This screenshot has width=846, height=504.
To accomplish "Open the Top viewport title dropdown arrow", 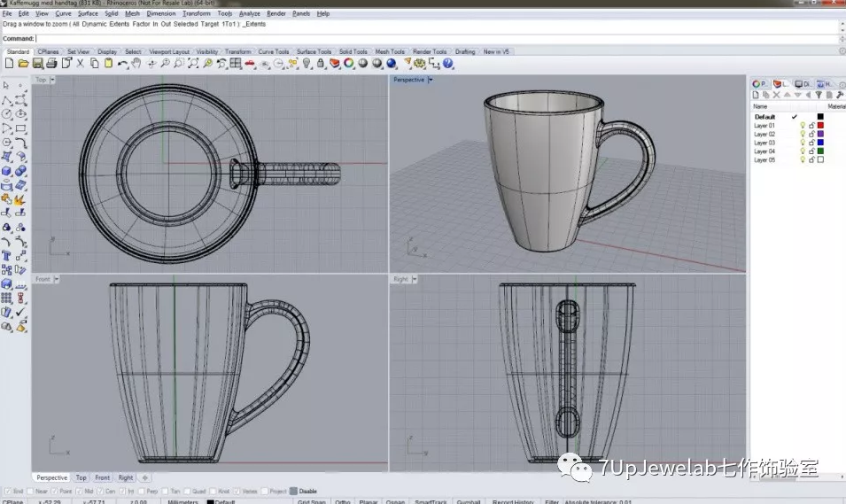I will tap(52, 80).
